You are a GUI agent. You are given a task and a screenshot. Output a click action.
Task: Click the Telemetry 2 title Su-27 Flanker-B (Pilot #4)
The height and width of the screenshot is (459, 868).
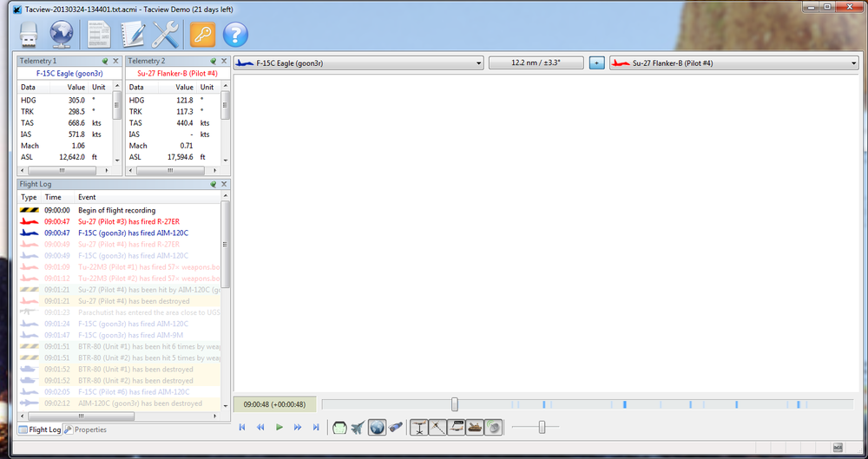click(177, 73)
